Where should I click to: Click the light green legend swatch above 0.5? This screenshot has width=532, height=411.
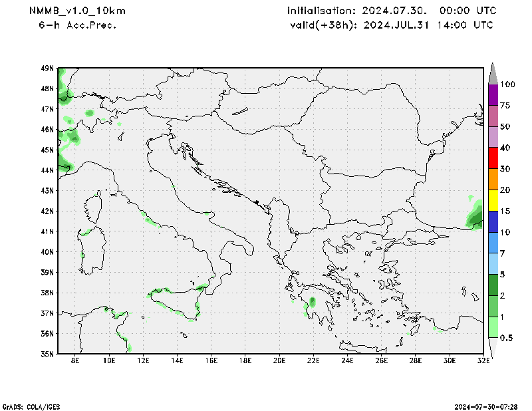coord(493,327)
